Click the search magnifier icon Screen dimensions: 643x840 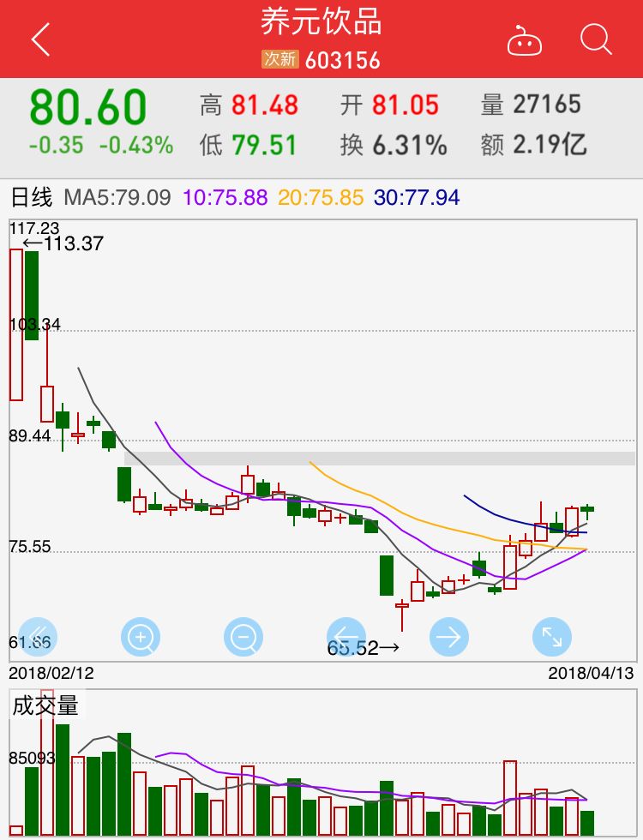(x=595, y=39)
